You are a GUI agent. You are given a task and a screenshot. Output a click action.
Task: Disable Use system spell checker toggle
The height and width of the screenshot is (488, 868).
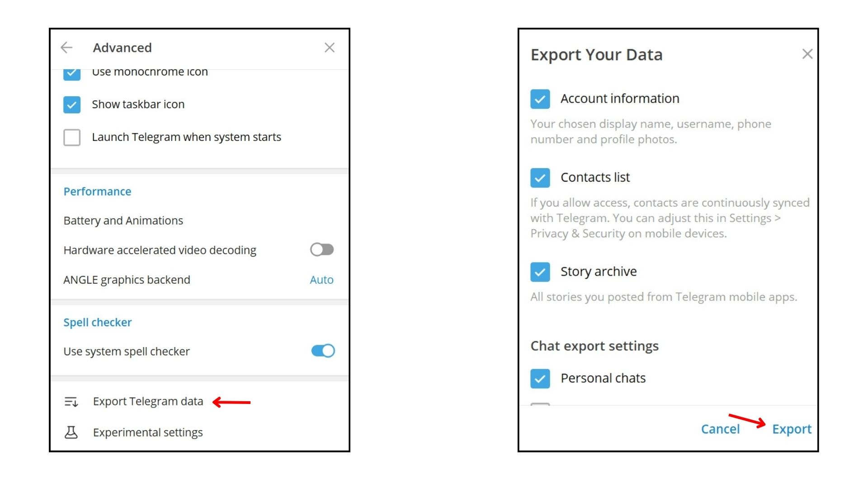(x=323, y=351)
